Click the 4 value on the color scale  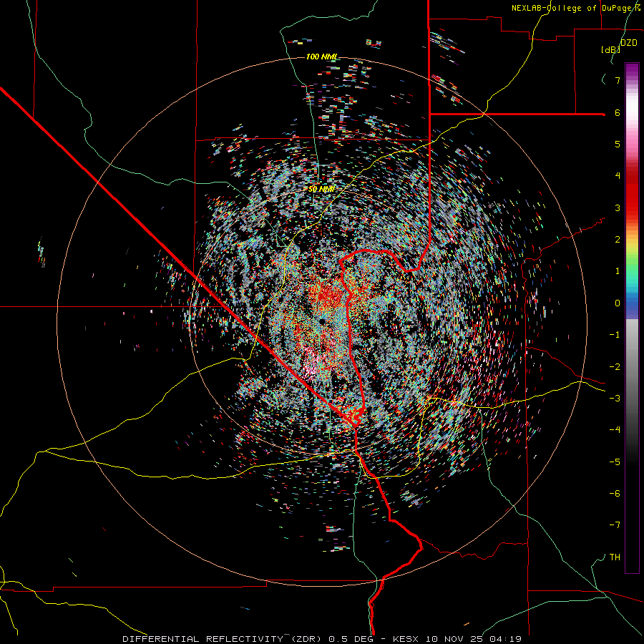[618, 176]
